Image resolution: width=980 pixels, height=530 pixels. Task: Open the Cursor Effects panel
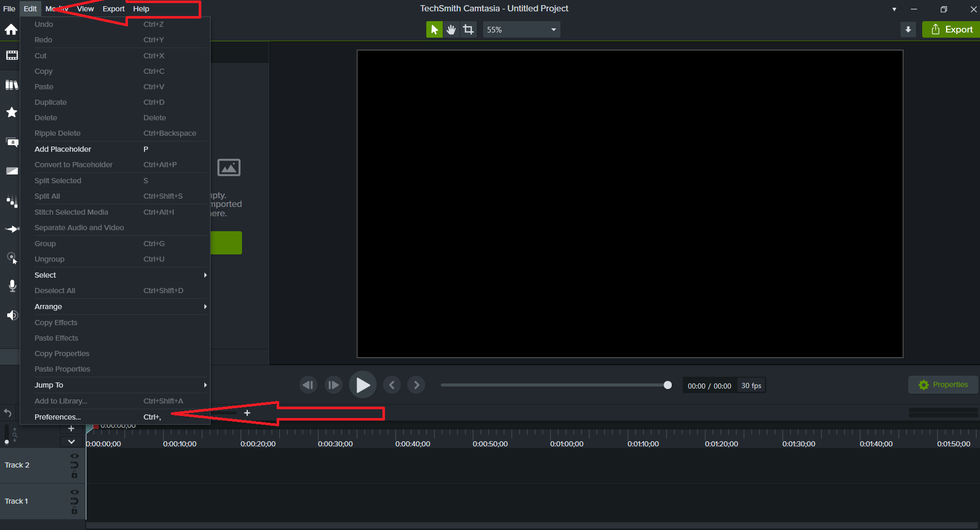point(11,258)
